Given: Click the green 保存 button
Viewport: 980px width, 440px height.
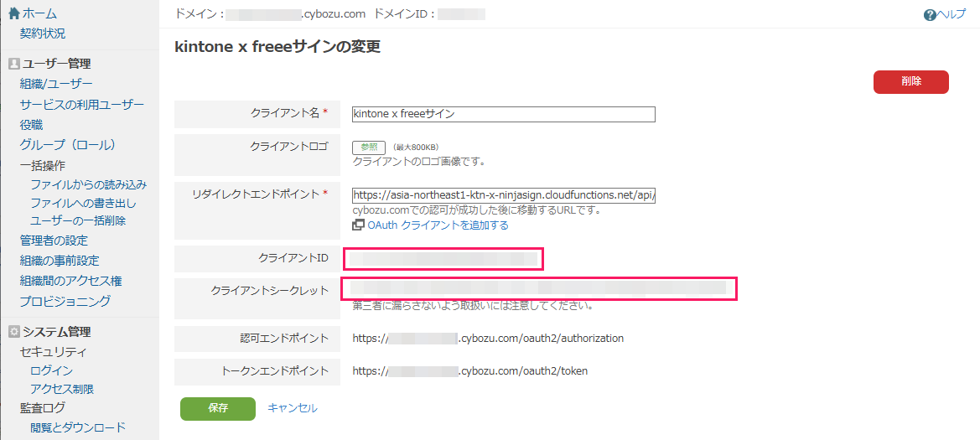Looking at the screenshot, I should (217, 409).
